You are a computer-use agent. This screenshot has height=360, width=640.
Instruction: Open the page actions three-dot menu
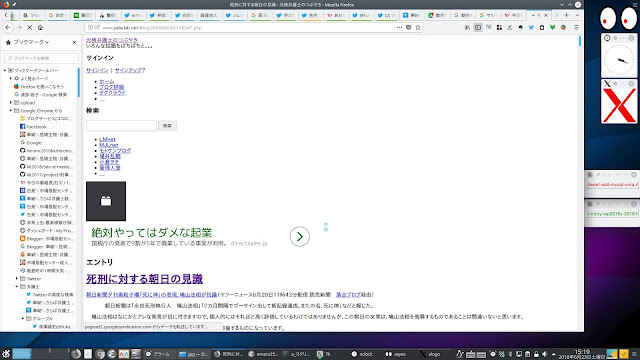399,27
